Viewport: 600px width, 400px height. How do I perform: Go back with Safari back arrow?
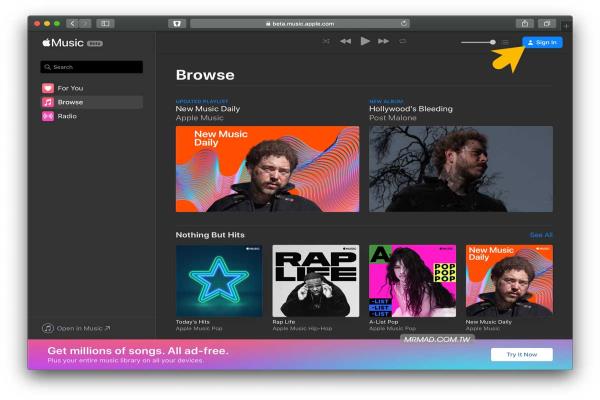click(72, 24)
